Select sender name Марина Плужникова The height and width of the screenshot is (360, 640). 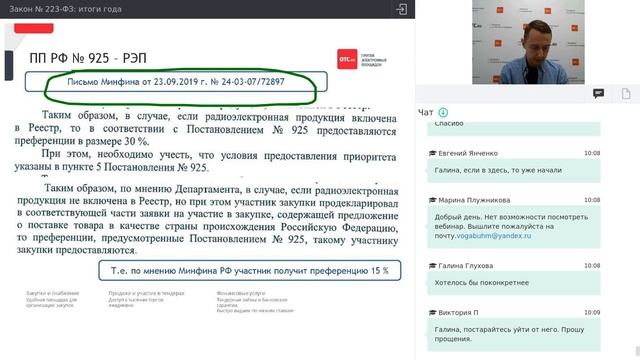point(474,200)
